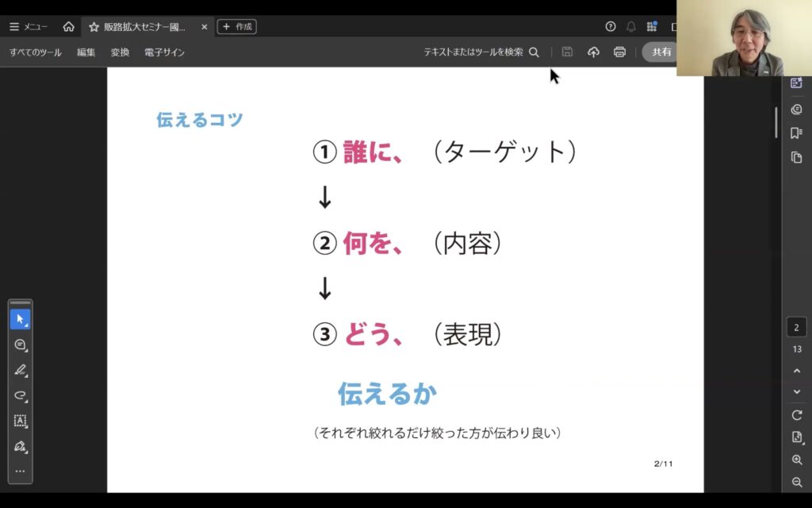Expand the highlight pen tool options
Viewport: 812px width, 508px height.
27,377
